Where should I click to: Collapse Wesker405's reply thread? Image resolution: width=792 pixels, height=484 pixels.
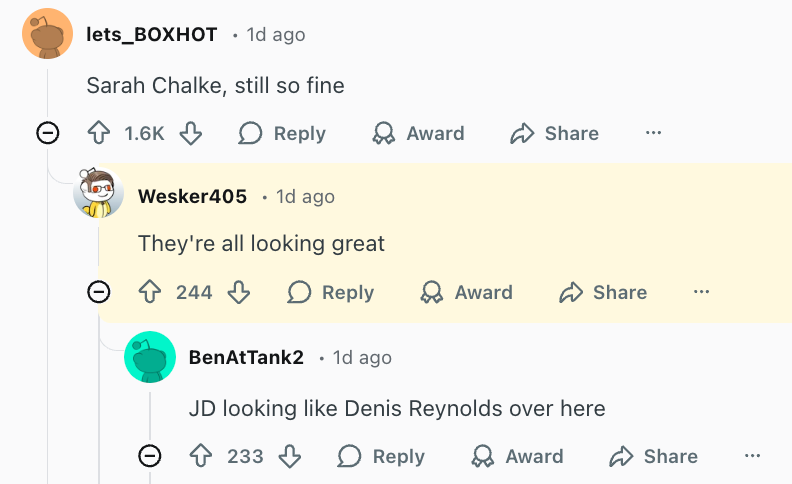coord(98,292)
